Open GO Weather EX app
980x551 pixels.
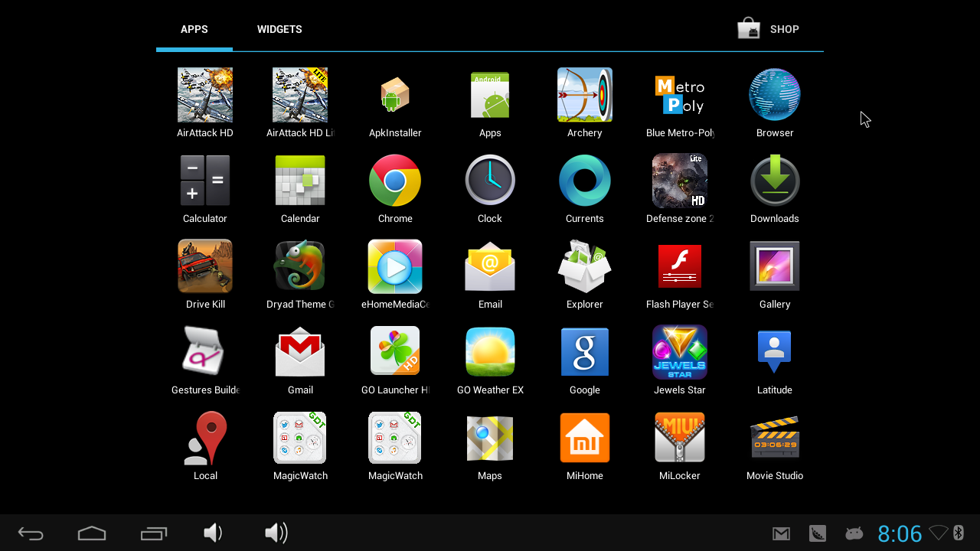[x=490, y=352]
